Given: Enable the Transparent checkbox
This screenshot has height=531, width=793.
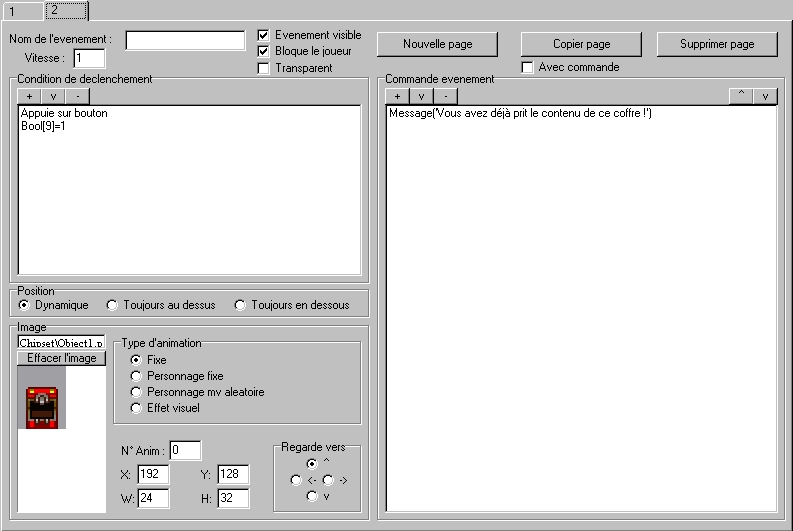Looking at the screenshot, I should (x=264, y=68).
